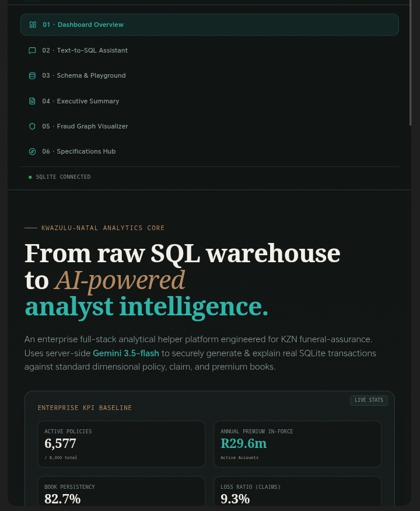Click the Fraud Graph Visualizer shield icon

(x=32, y=126)
